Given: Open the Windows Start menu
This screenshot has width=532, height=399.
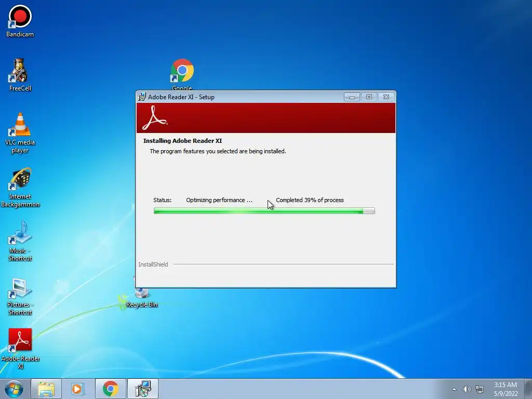Looking at the screenshot, I should point(14,389).
